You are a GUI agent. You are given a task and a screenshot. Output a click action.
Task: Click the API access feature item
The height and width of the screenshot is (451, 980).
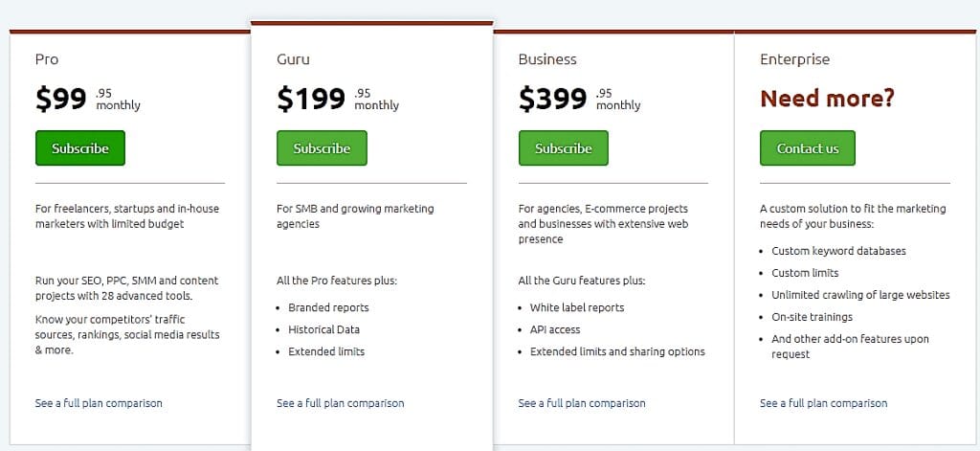point(554,329)
